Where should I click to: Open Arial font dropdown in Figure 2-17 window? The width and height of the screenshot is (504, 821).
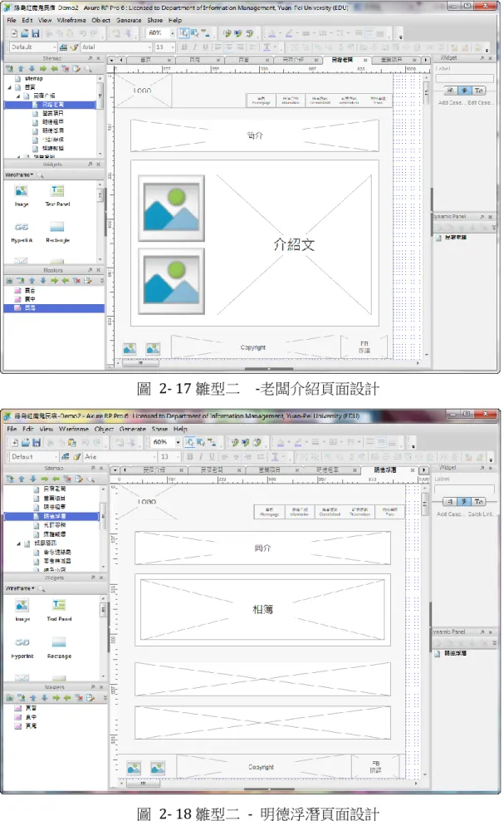click(x=149, y=47)
